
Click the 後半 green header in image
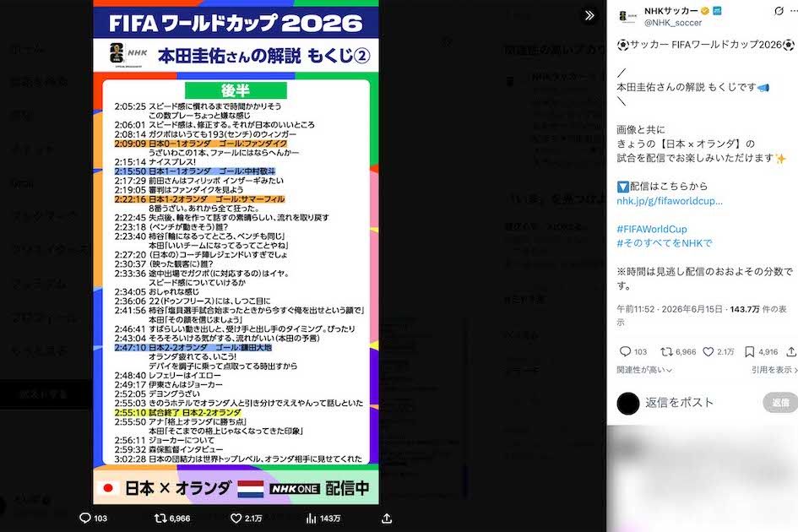[x=236, y=90]
